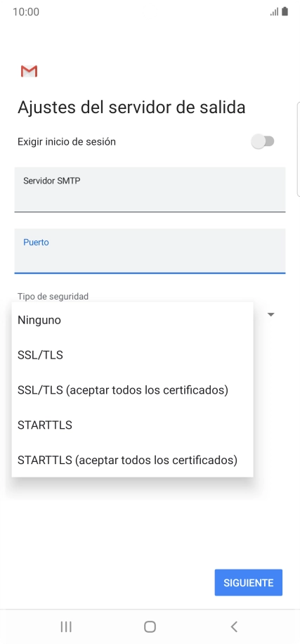
Task: Go back using the navigation arrow
Action: point(234,626)
